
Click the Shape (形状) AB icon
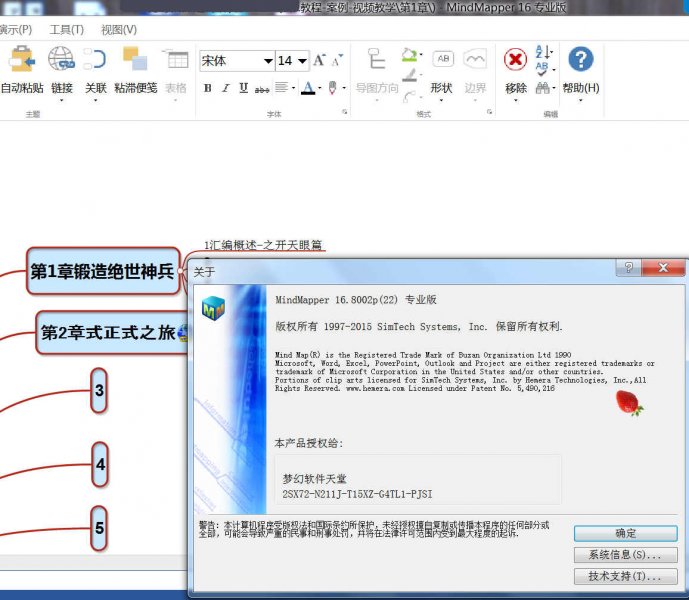(x=443, y=59)
